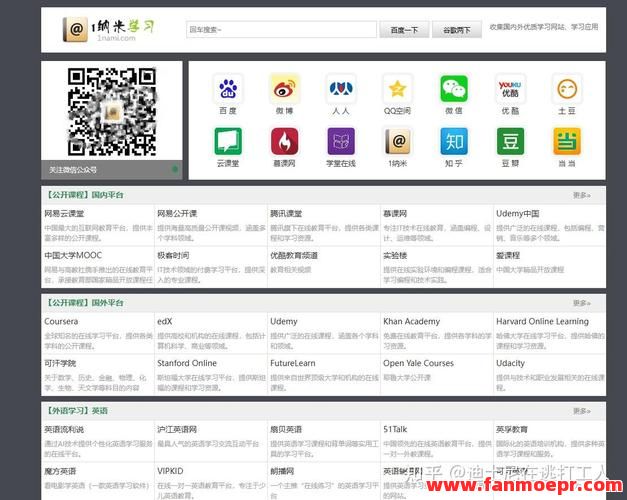
Task: Open the VIPKID link
Action: pyautogui.click(x=170, y=471)
